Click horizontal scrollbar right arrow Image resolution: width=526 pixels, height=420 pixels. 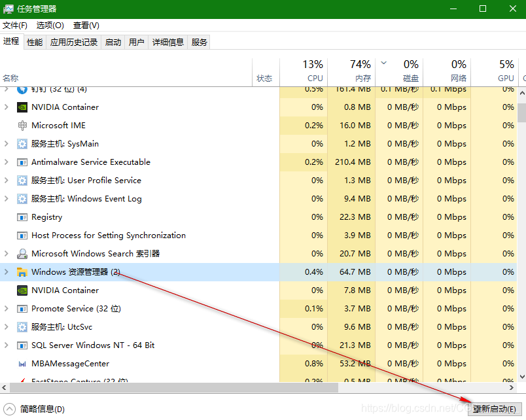point(512,388)
